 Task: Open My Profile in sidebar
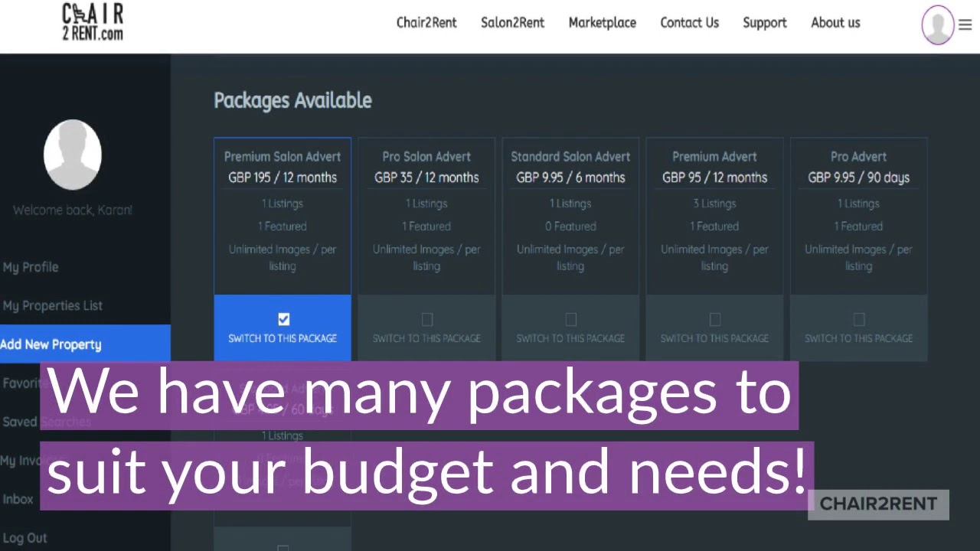(31, 267)
